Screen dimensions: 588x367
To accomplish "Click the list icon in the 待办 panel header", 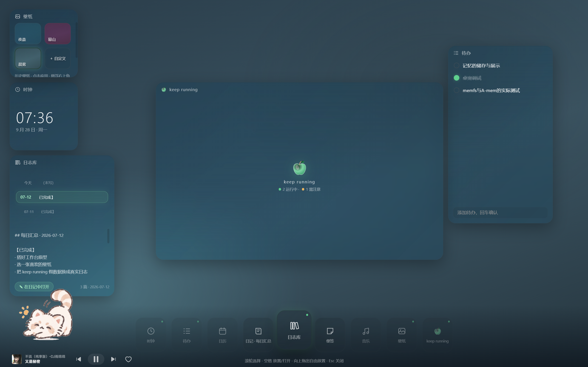I will pos(456,53).
